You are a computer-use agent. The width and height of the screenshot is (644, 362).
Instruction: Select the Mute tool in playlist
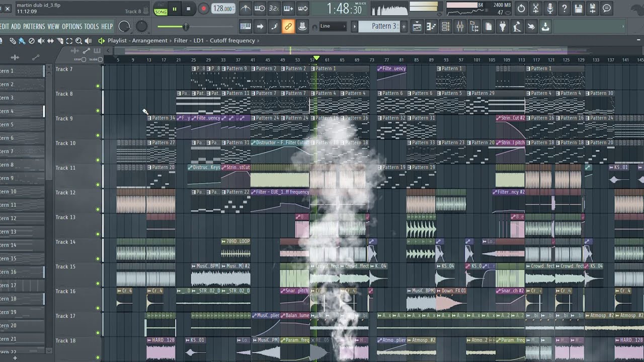tap(41, 41)
